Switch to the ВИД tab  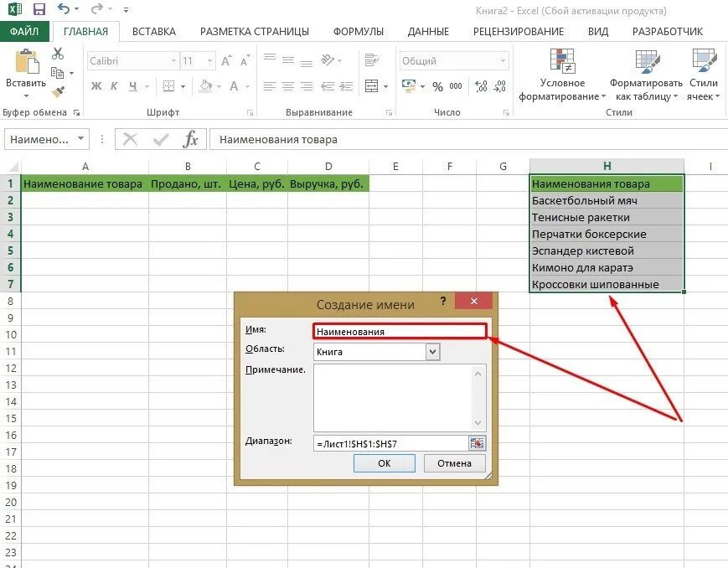tap(598, 32)
